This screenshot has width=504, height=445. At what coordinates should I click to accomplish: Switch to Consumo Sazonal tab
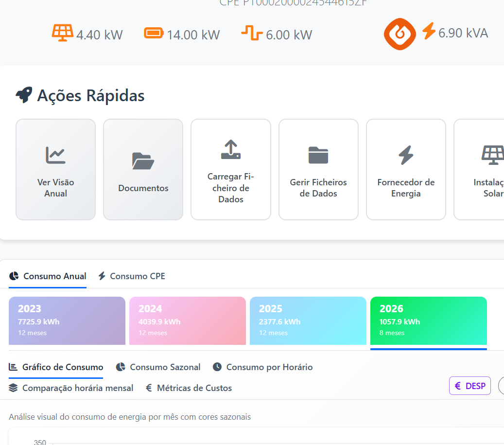pyautogui.click(x=158, y=367)
